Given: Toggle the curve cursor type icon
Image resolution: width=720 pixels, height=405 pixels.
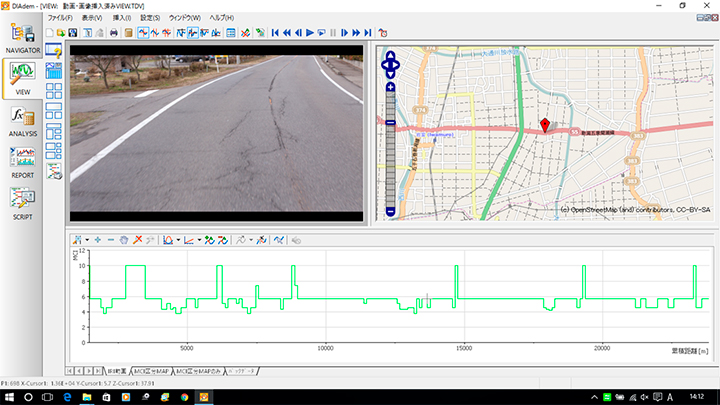Looking at the screenshot, I should pyautogui.click(x=192, y=33).
